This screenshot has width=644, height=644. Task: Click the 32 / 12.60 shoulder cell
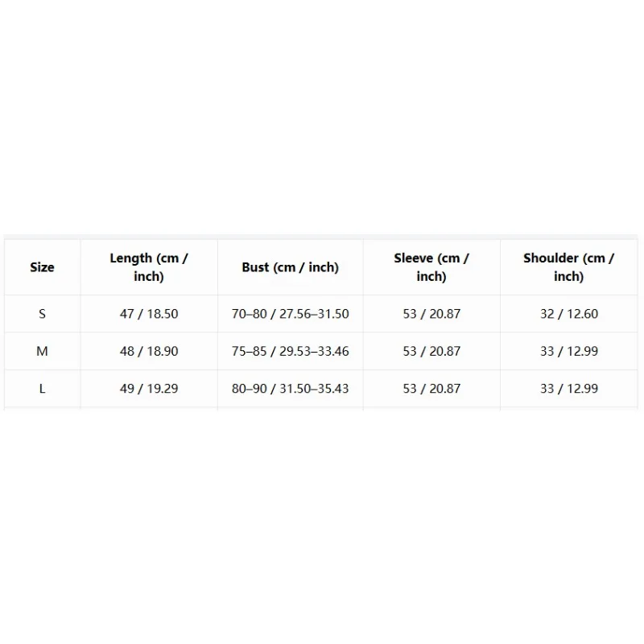[x=569, y=314]
